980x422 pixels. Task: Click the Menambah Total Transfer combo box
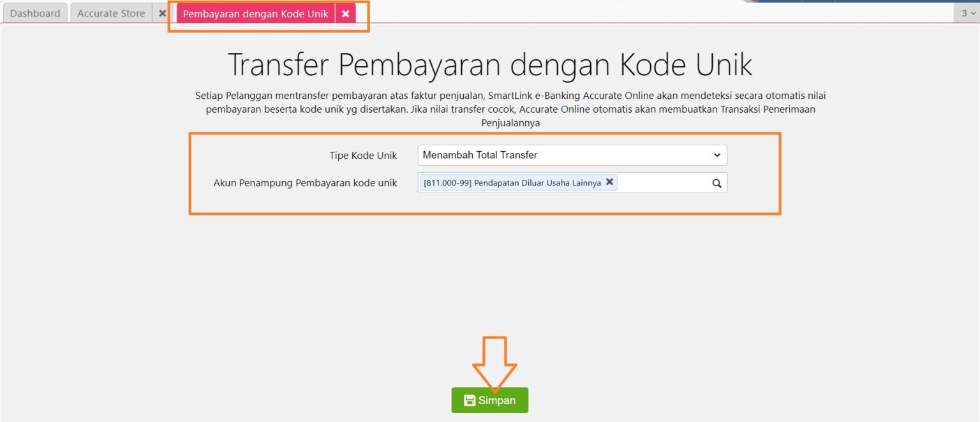tap(571, 155)
